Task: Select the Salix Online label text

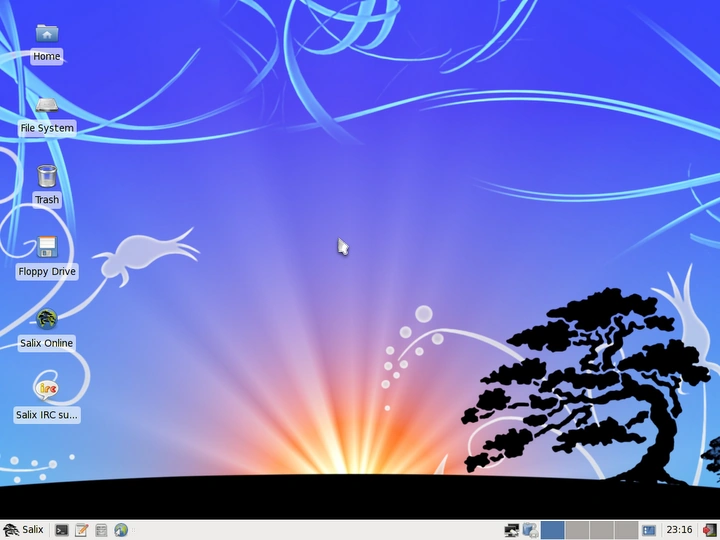Action: point(47,343)
